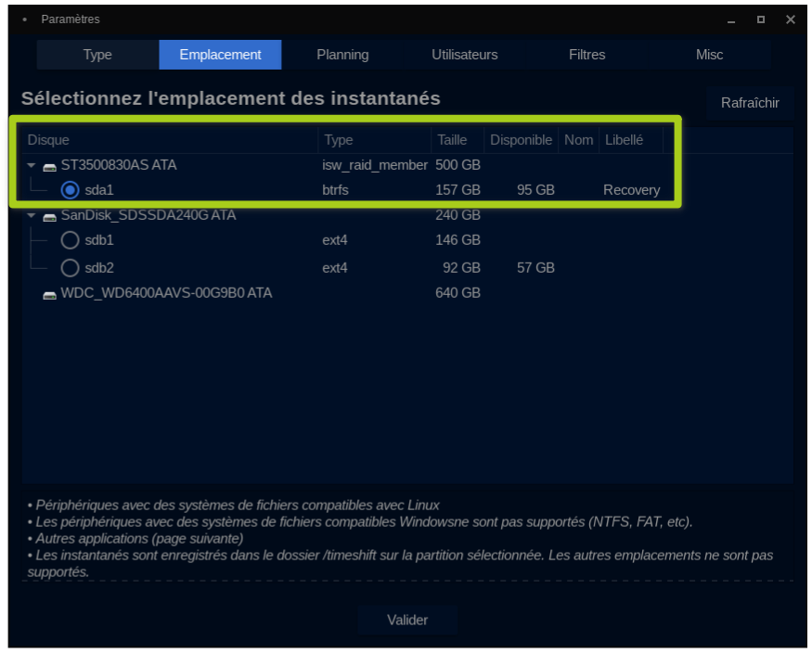Select the WDC_WD6400AAVS-00G9B0 ATA row

[407, 293]
